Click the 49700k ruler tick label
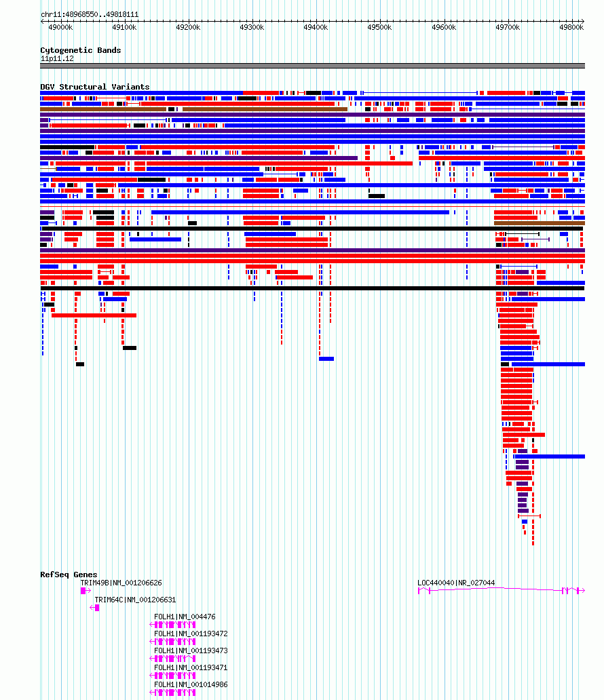 point(508,27)
